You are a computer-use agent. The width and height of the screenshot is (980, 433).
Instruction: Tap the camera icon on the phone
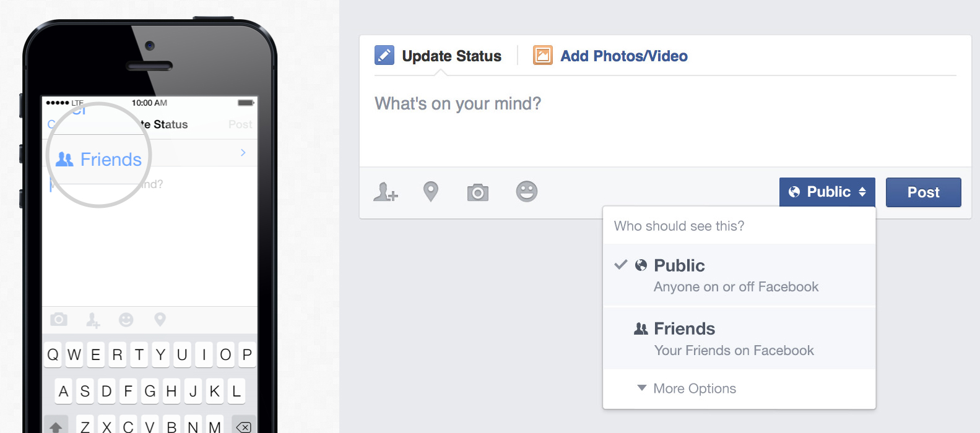(59, 319)
